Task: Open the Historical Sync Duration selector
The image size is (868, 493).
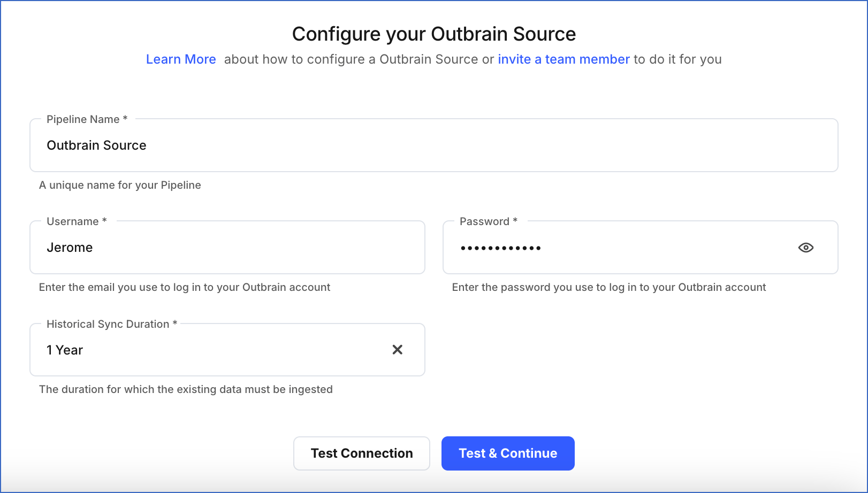Action: point(214,350)
